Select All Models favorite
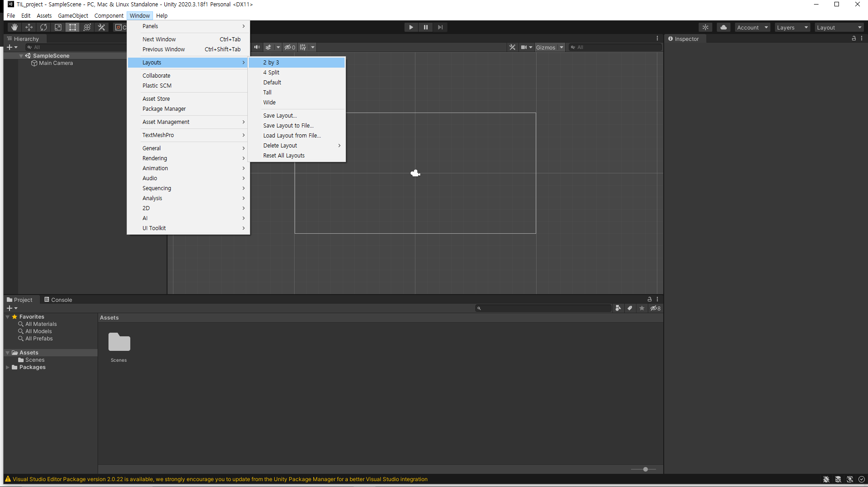The image size is (868, 487). click(x=35, y=331)
